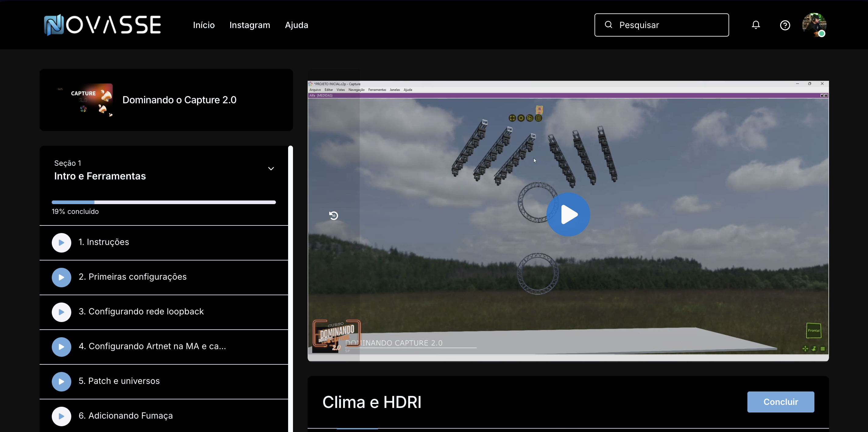The image size is (868, 432).
Task: Open the user profile avatar
Action: tap(814, 25)
